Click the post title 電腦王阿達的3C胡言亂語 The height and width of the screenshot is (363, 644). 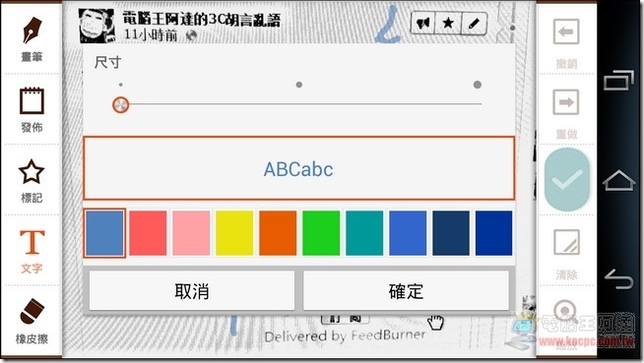coord(202,20)
